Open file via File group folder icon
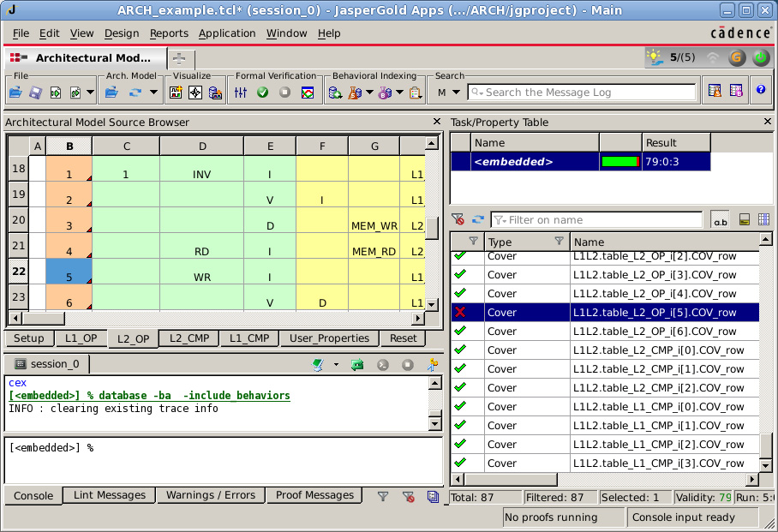Viewport: 778px width, 532px height. 15,93
